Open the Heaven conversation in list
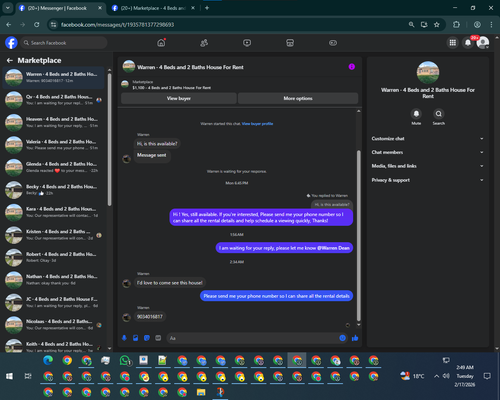This screenshot has width=500, height=400. (53, 122)
